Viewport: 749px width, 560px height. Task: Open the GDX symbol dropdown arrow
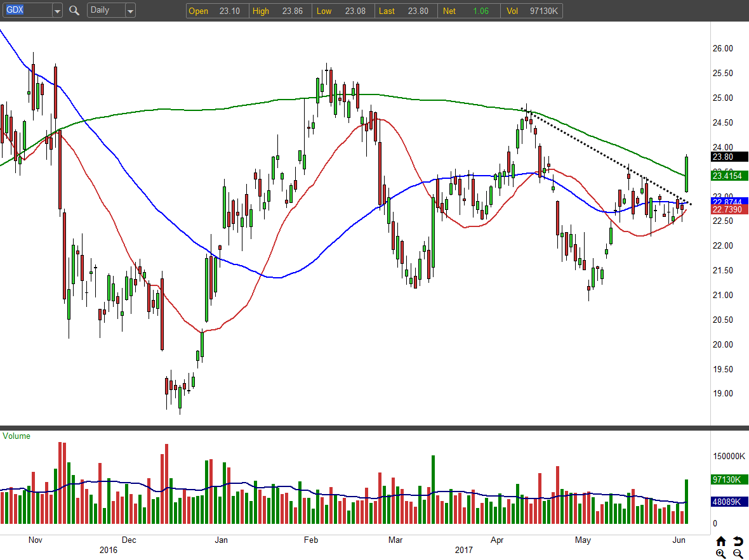[57, 11]
